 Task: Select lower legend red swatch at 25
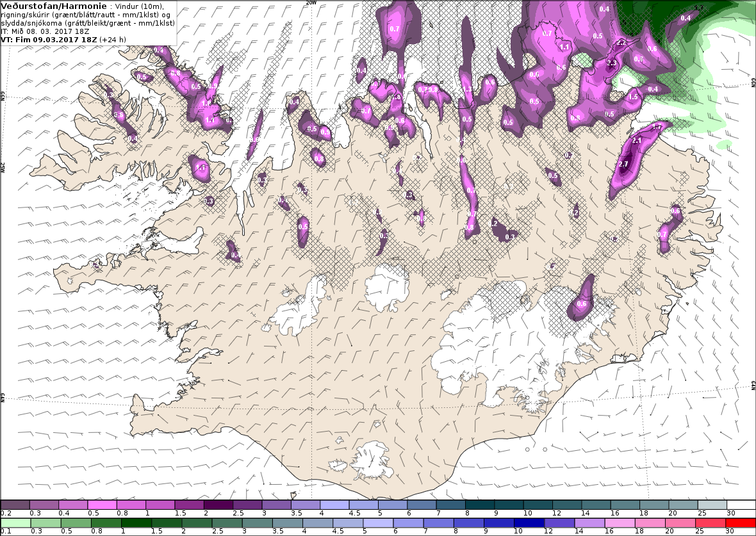(x=710, y=523)
